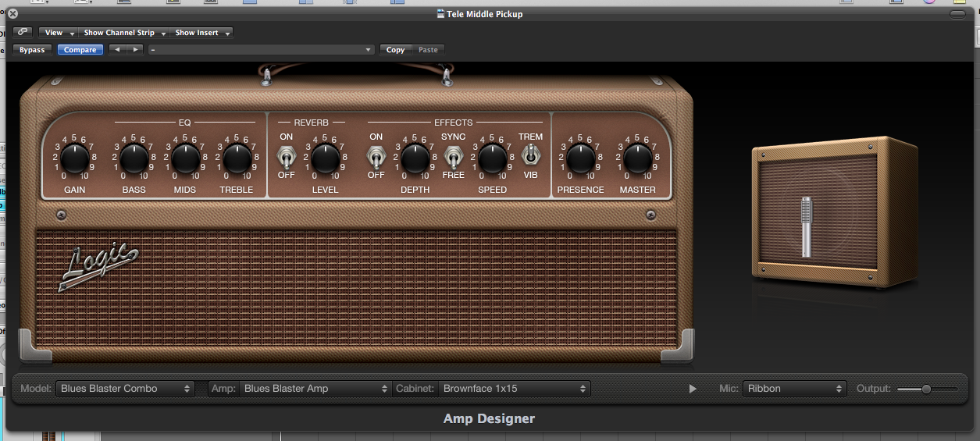Click the BASS knob
980x441 pixels.
134,160
